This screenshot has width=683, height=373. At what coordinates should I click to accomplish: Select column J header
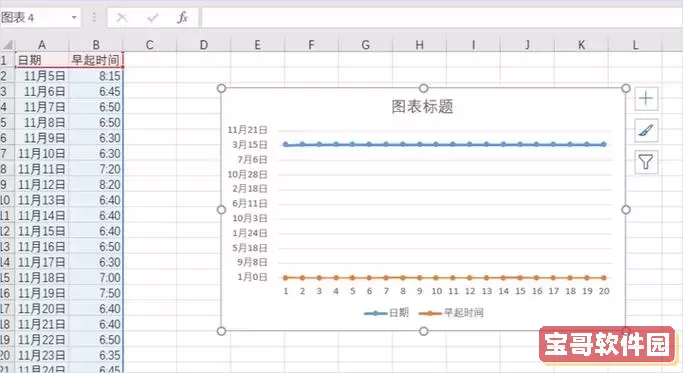[x=527, y=45]
